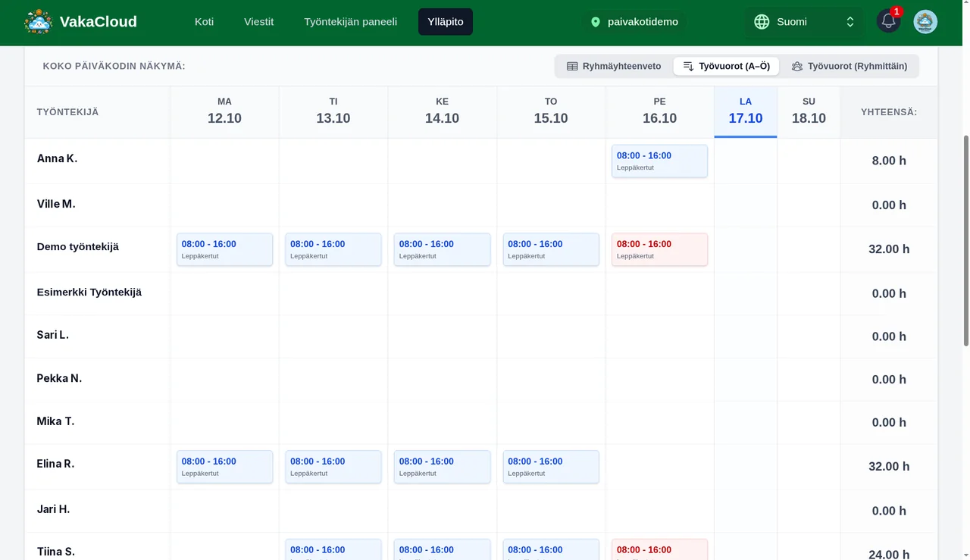This screenshot has height=560, width=970.
Task: Click employee name Pekka N.
Action: [x=59, y=378]
